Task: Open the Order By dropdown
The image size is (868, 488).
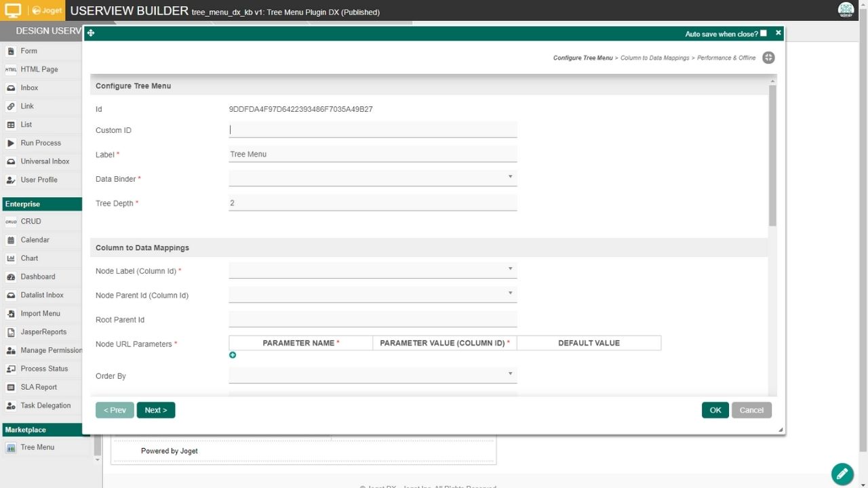Action: [x=373, y=375]
